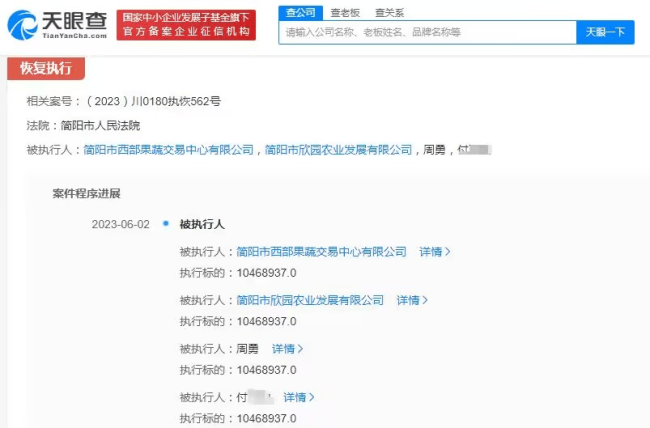The height and width of the screenshot is (428, 650).
Task: Expand 详情 next to 简阳市欣园农业发展有限公司
Action: 412,300
